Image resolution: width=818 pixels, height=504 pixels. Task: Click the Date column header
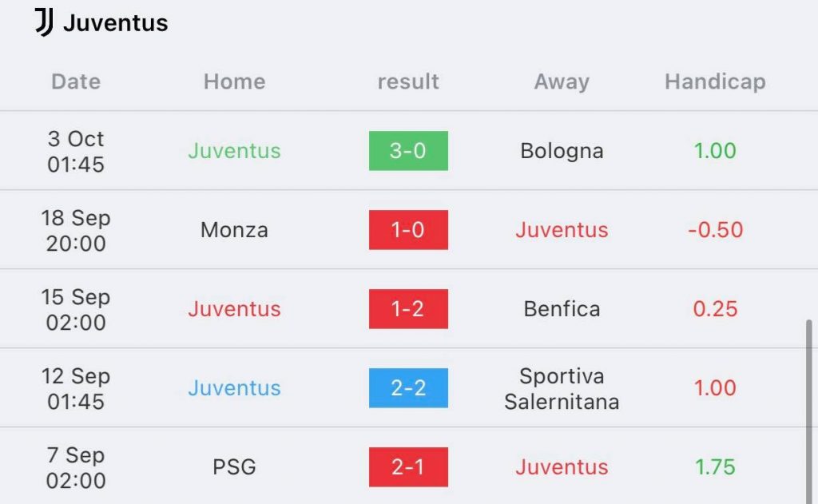click(76, 81)
